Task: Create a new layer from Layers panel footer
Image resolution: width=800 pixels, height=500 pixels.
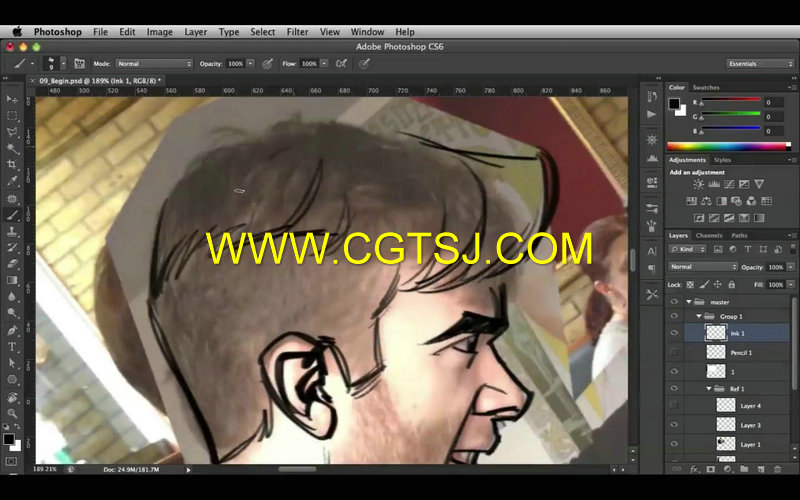Action: [x=761, y=469]
